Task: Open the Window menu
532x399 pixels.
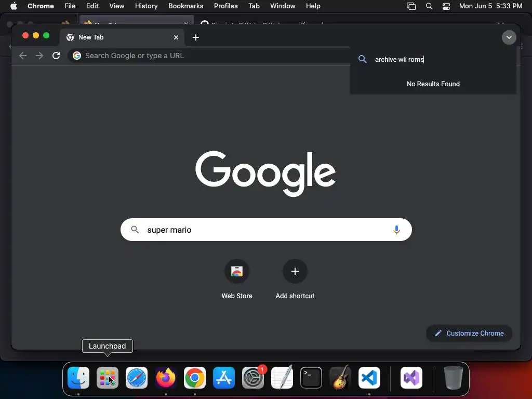Action: (x=283, y=6)
